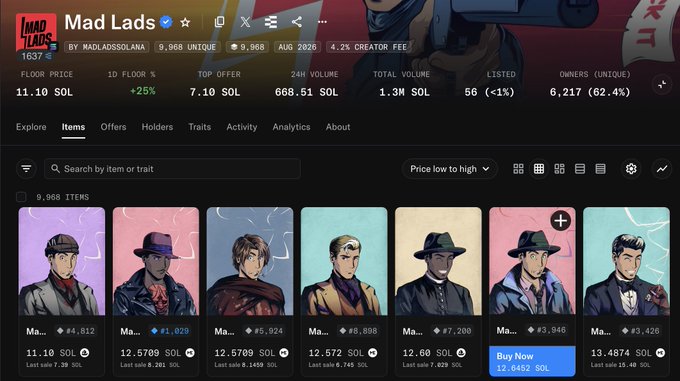Screen dimensions: 680x381
Task: Show the price chart via trend-line icon
Action: click(662, 169)
